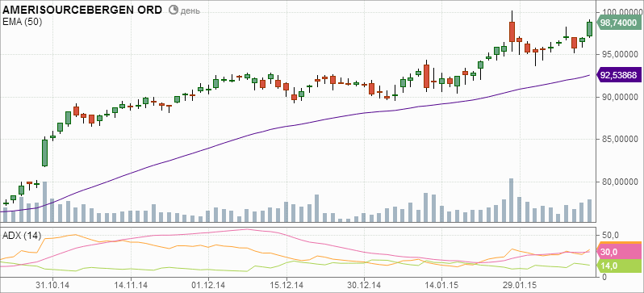Click the 14.01.15 date label

click(x=442, y=284)
